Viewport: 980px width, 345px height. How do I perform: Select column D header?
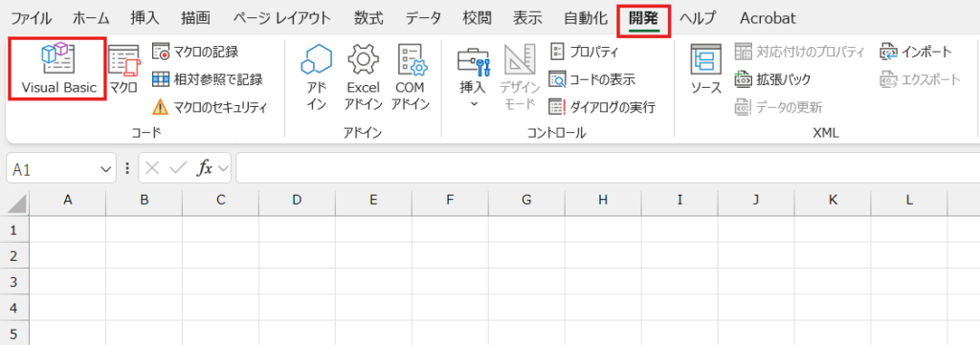click(x=297, y=201)
